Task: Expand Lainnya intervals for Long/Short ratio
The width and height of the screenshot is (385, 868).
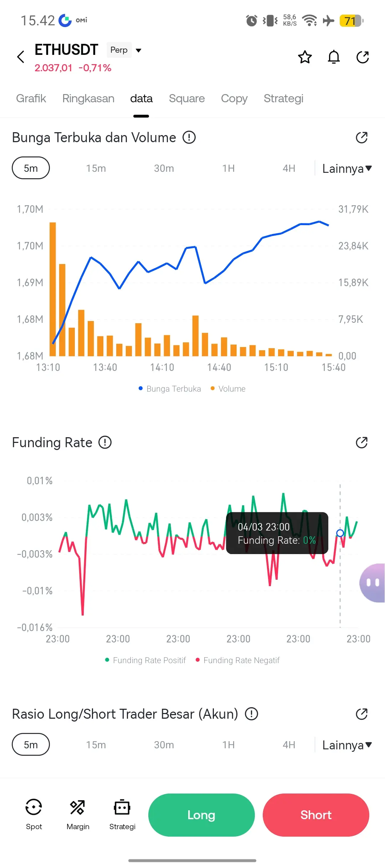Action: (x=346, y=745)
